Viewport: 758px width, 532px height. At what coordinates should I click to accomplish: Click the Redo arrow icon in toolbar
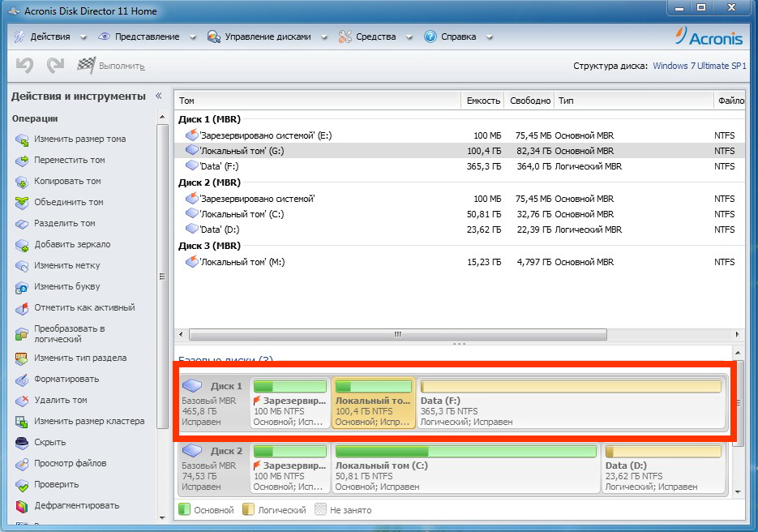pyautogui.click(x=55, y=66)
